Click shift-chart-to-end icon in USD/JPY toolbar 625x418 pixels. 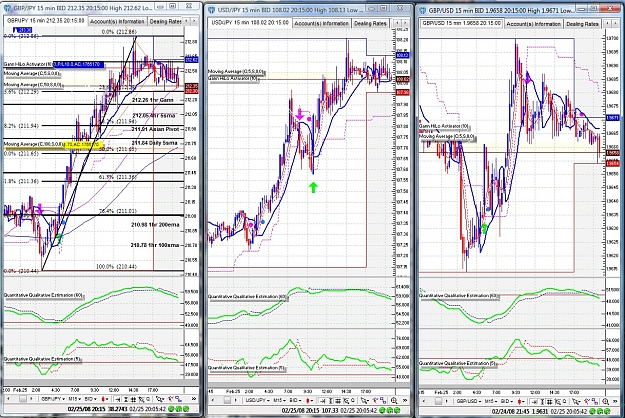tap(323, 400)
